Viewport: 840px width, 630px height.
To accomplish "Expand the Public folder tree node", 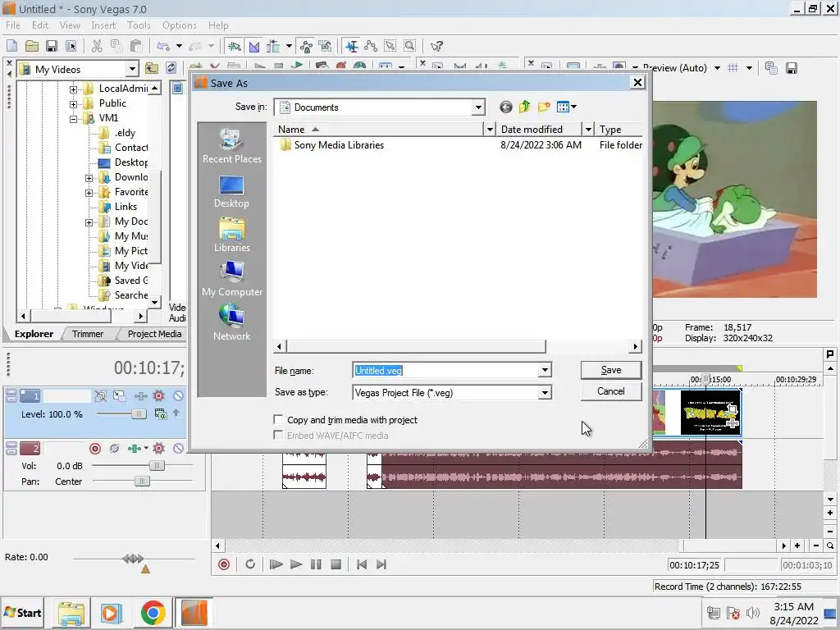I will pos(73,104).
